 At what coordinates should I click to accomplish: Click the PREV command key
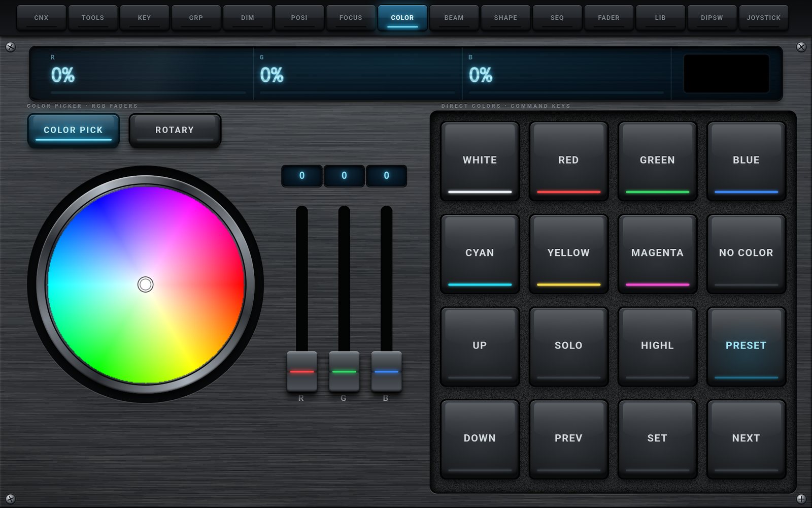click(x=568, y=439)
